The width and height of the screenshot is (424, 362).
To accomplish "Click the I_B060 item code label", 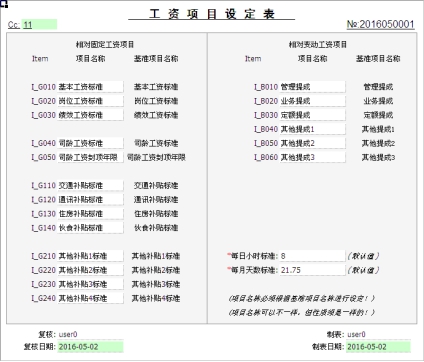I will point(266,157).
